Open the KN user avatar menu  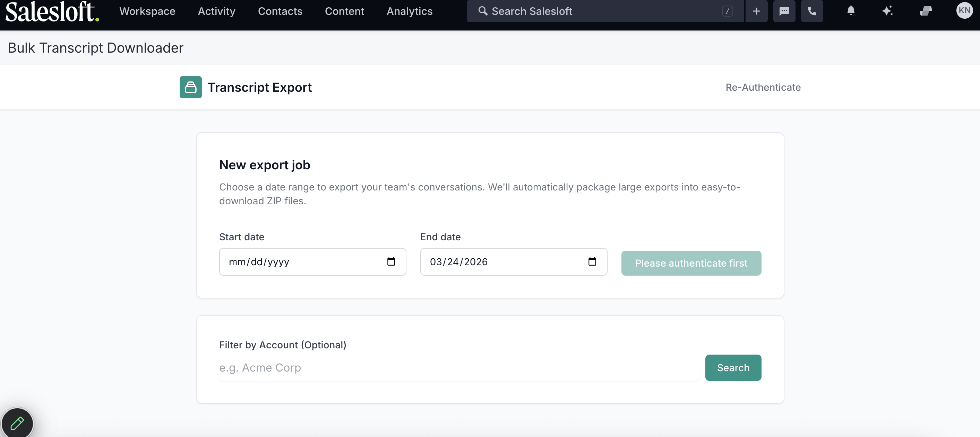[x=964, y=10]
